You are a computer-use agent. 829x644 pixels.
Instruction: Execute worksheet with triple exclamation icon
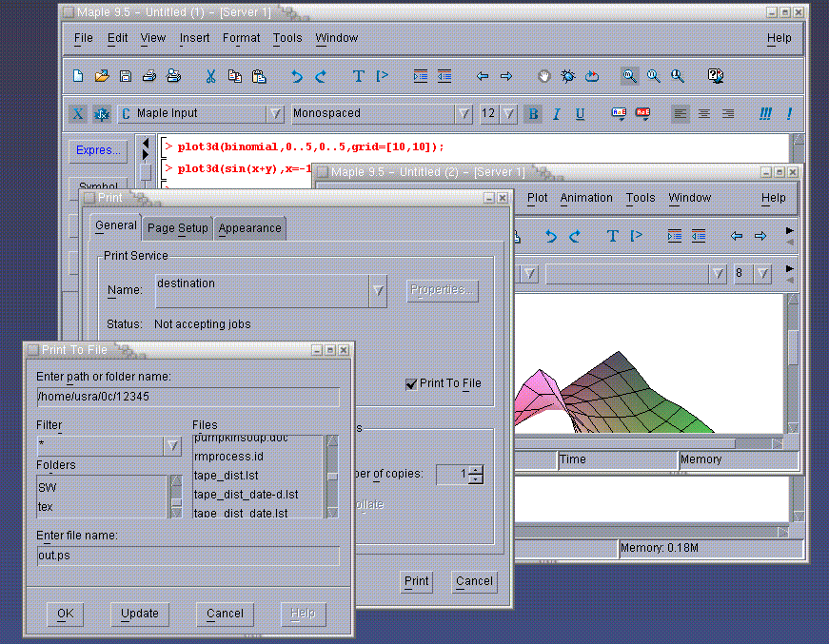point(765,113)
